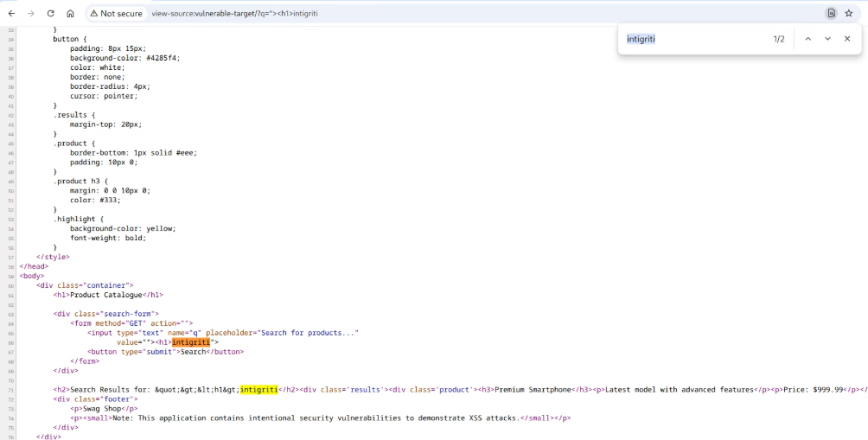Click the .highlight selector line
868x440 pixels.
click(76, 219)
